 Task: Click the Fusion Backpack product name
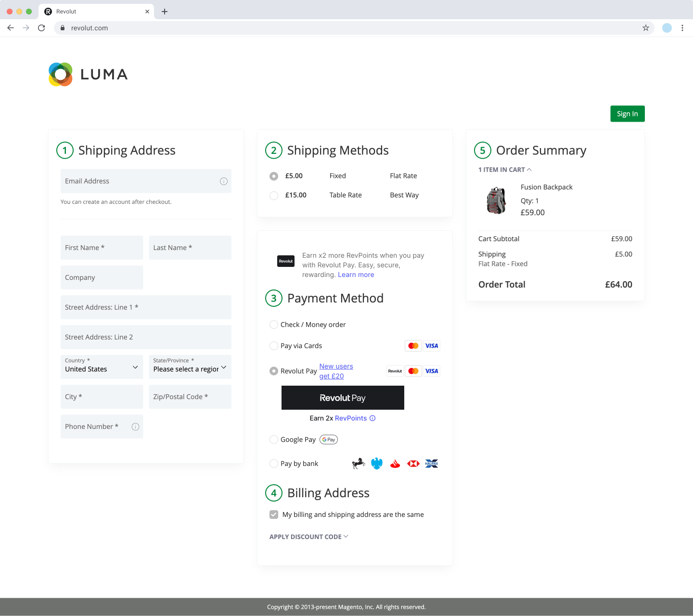[547, 187]
